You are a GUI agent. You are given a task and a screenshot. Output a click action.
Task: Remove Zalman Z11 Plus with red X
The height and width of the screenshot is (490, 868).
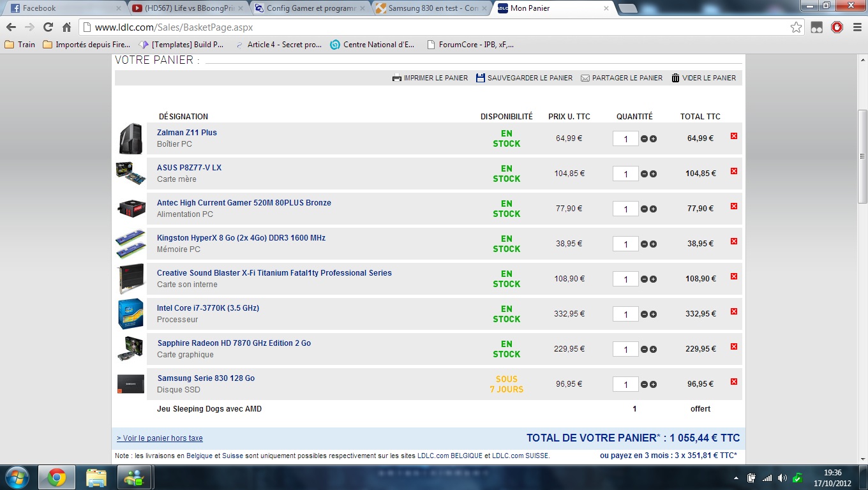pyautogui.click(x=734, y=136)
